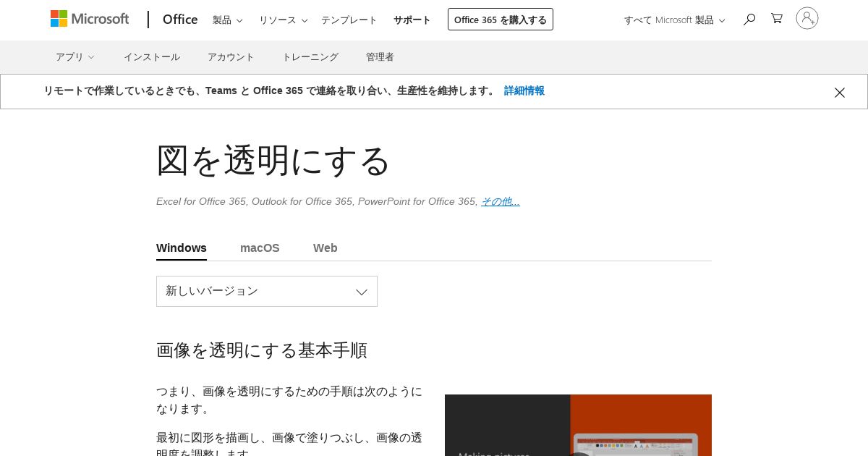Click the video thumbnail on the right
This screenshot has height=456, width=868.
coord(578,425)
